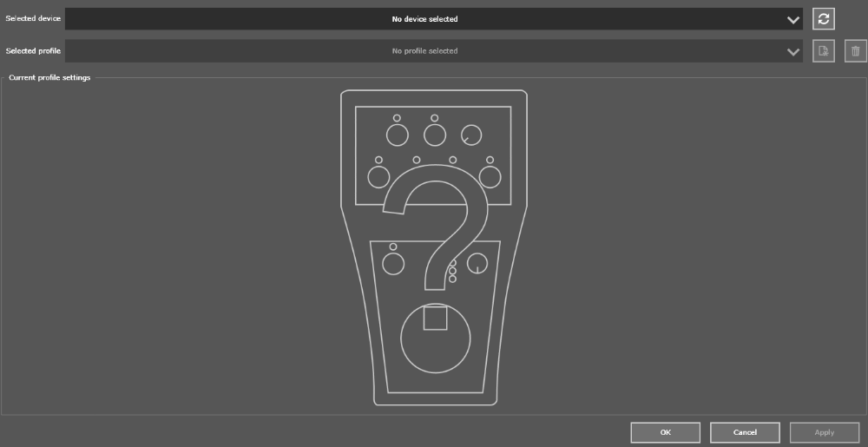Image resolution: width=868 pixels, height=447 pixels.
Task: Click the unknown device question mark image
Action: [434, 247]
